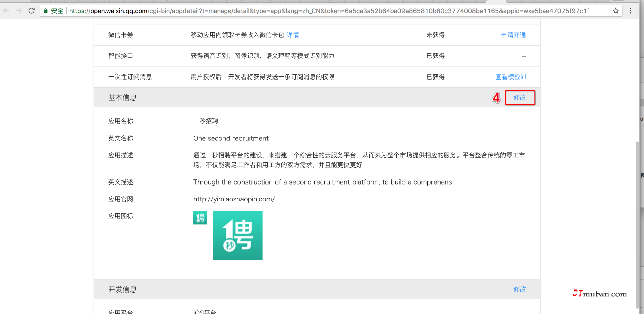Image resolution: width=644 pixels, height=314 pixels.
Task: Click the English name 'One second recruitment'
Action: click(x=231, y=138)
